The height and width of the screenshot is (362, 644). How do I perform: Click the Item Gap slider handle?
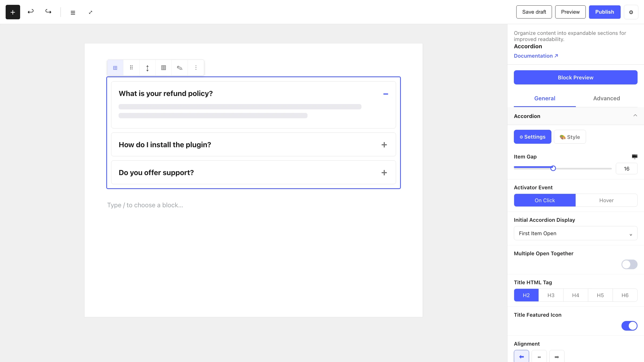click(x=553, y=168)
